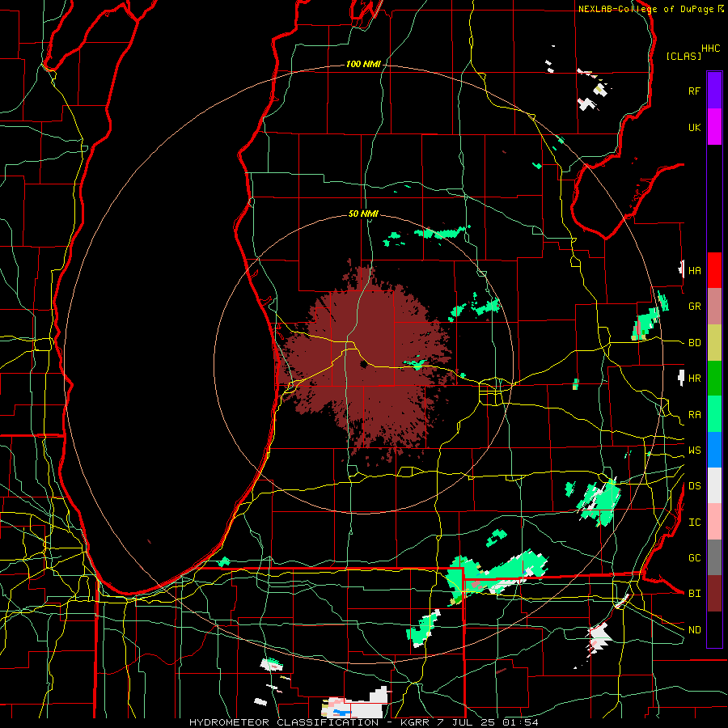
Task: Click the '50 NMI' range ring label
Action: [363, 214]
